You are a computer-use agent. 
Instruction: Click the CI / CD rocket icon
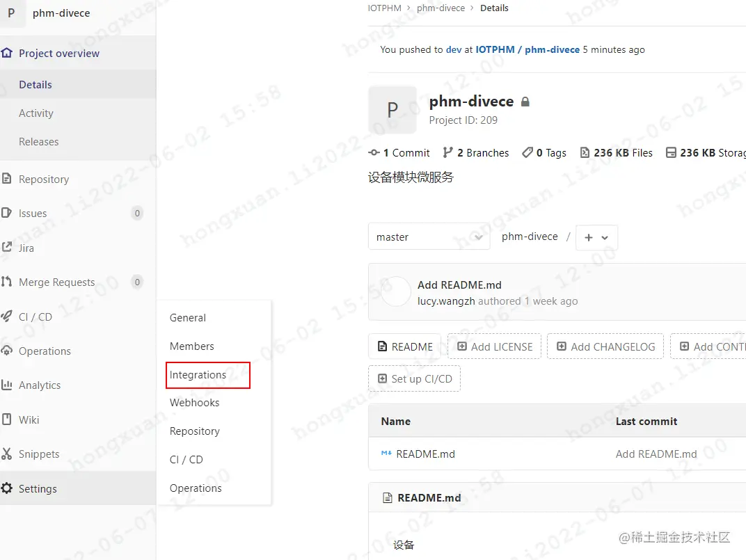(6, 316)
